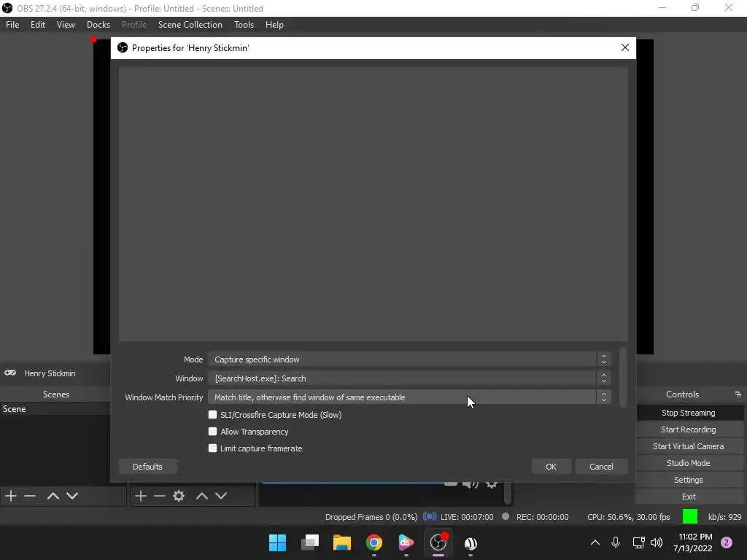Add a new source with plus icon

141,496
